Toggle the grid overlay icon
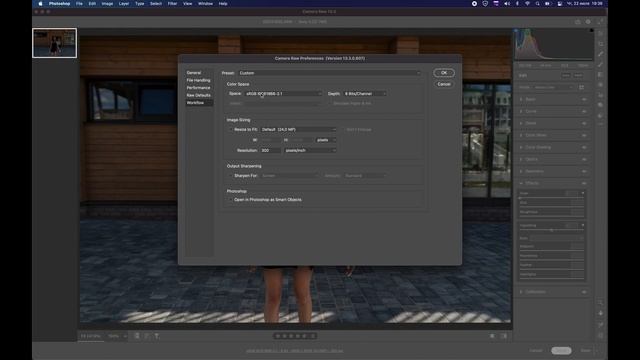640x360 pixels. (600, 335)
